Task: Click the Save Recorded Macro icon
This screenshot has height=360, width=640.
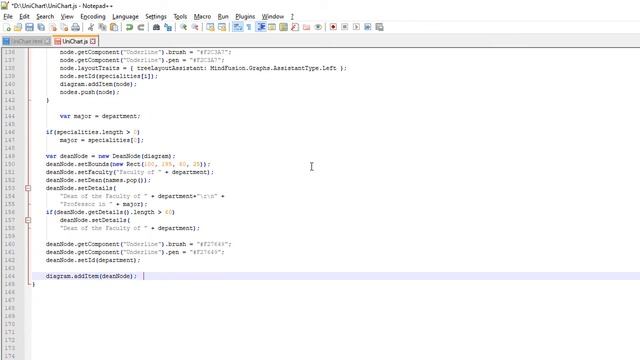Action: 379,27
